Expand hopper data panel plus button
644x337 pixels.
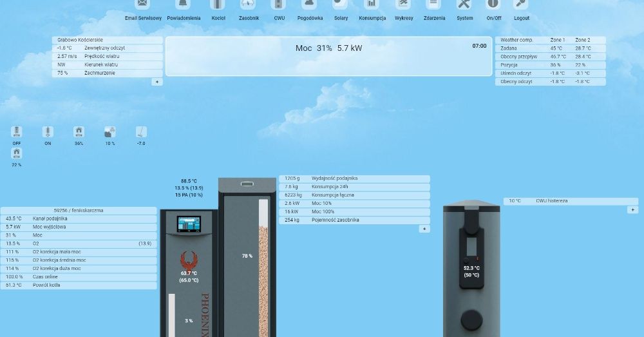[424, 229]
